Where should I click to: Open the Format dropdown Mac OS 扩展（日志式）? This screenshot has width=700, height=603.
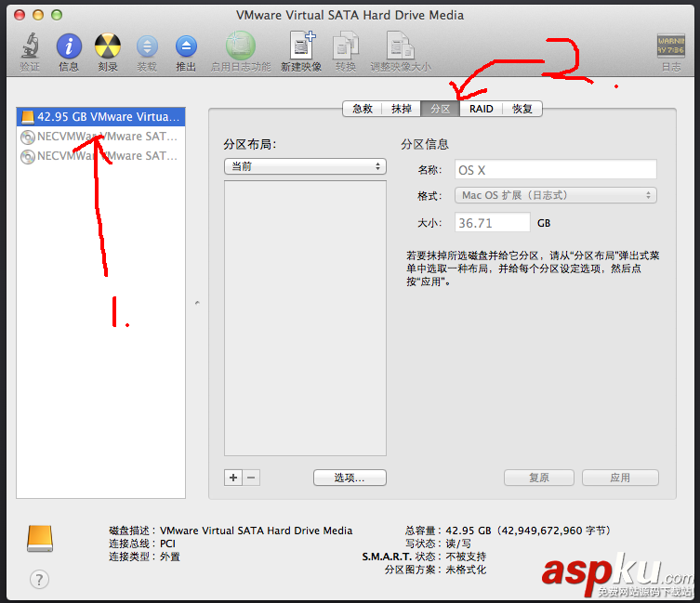click(555, 195)
